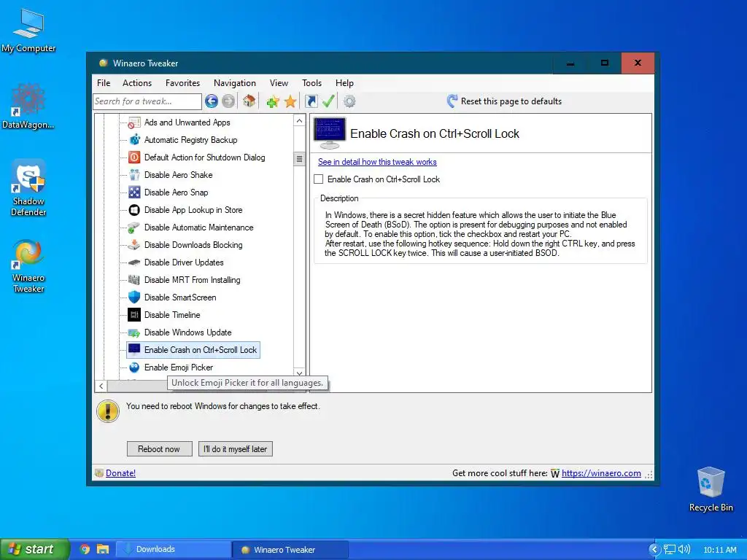This screenshot has width=747, height=560.
Task: Click the volume speaker tray icon
Action: coord(684,550)
